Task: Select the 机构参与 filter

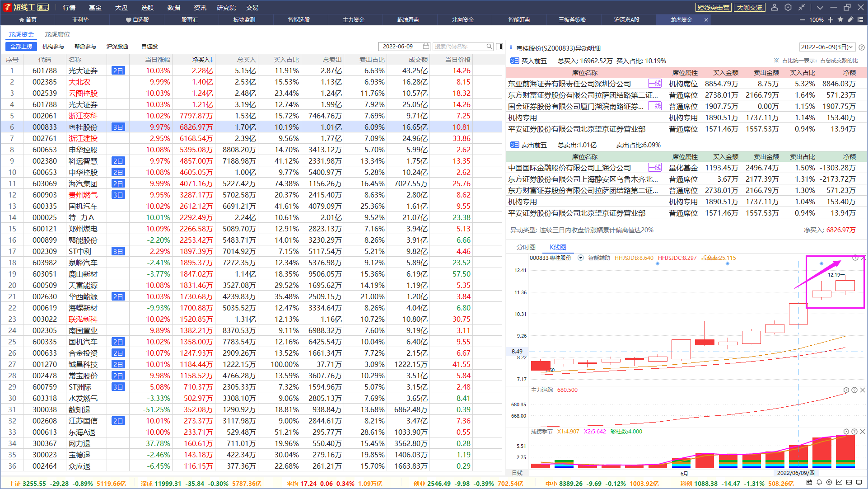Action: 53,47
